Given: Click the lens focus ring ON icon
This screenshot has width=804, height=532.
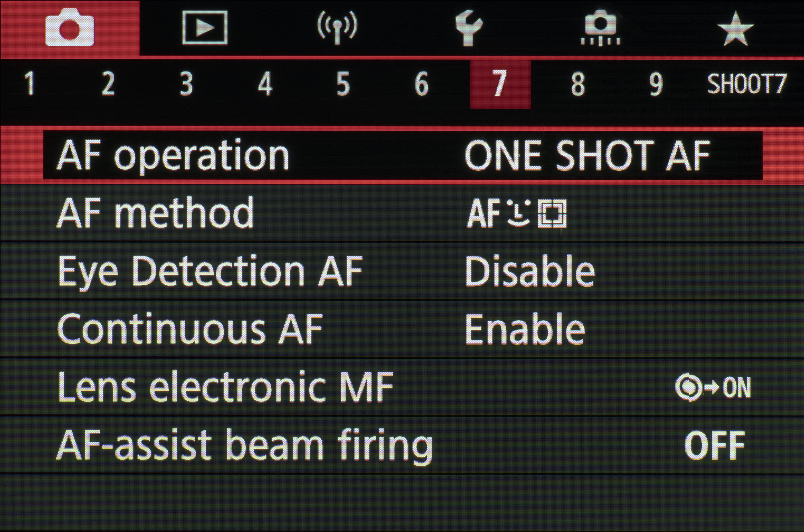Looking at the screenshot, I should click(713, 388).
